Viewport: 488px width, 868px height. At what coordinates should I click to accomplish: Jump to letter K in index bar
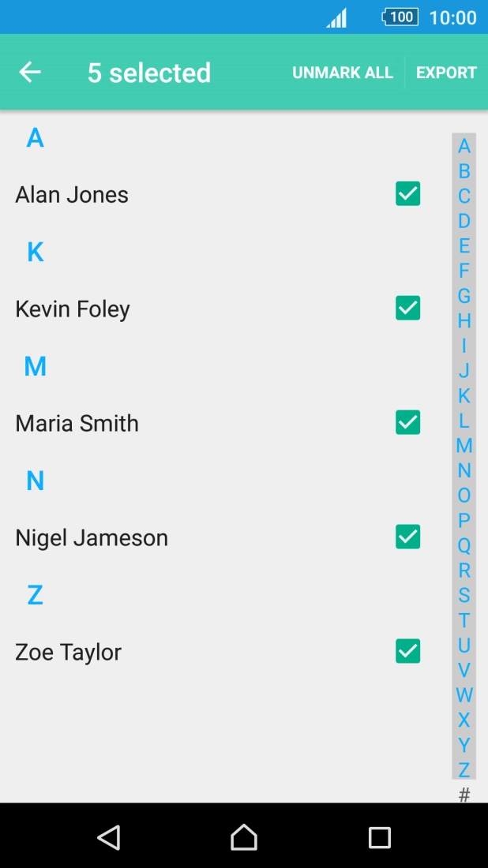point(464,395)
